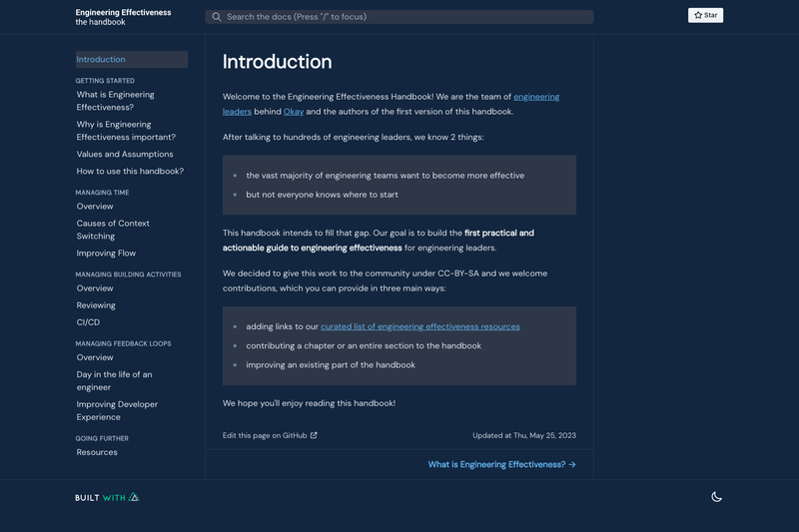Open the engineering leaders link
The image size is (799, 532).
pos(391,104)
